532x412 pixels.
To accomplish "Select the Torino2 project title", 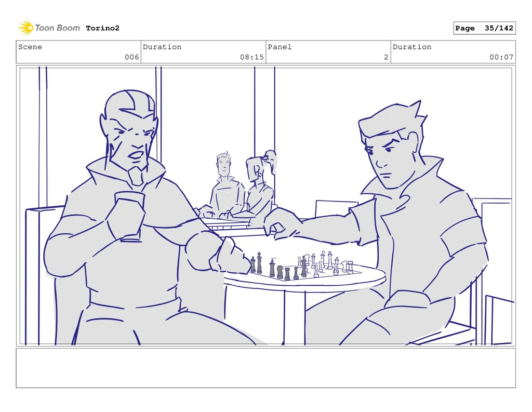I will 102,28.
